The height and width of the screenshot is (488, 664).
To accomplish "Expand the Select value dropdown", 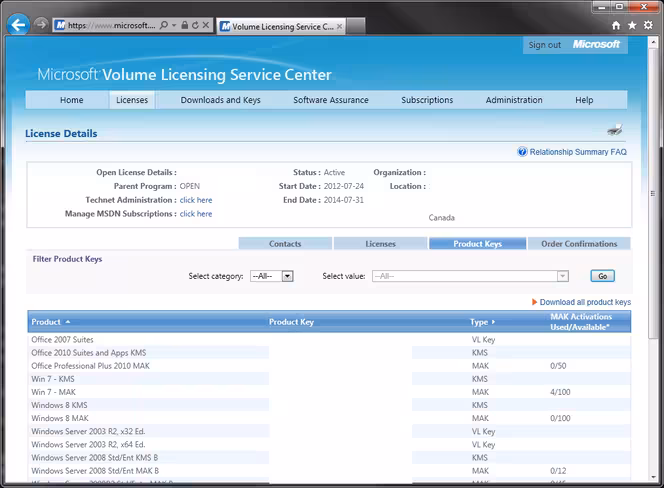I will (x=470, y=276).
